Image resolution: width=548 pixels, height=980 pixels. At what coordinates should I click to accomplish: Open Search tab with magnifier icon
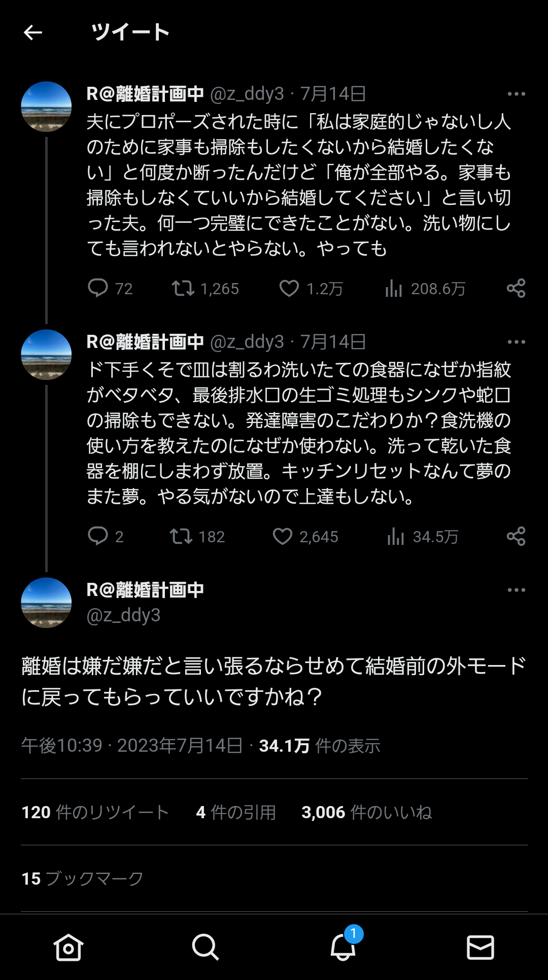205,947
